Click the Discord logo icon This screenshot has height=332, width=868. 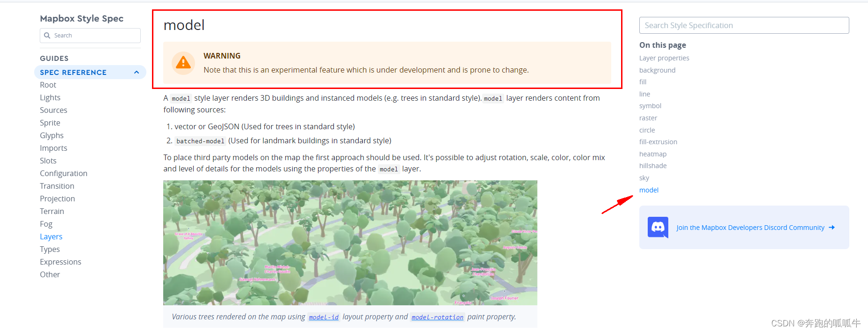click(658, 228)
